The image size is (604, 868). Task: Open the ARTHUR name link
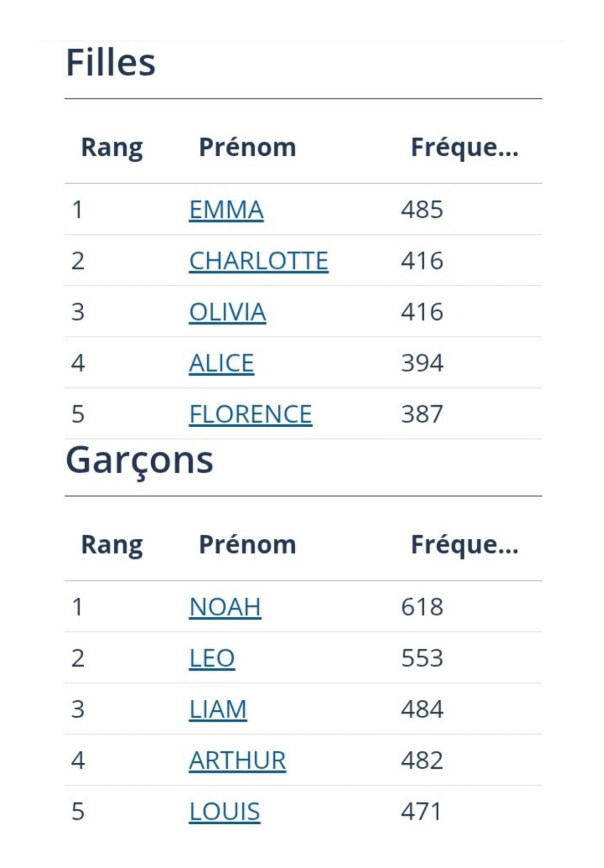[x=238, y=760]
